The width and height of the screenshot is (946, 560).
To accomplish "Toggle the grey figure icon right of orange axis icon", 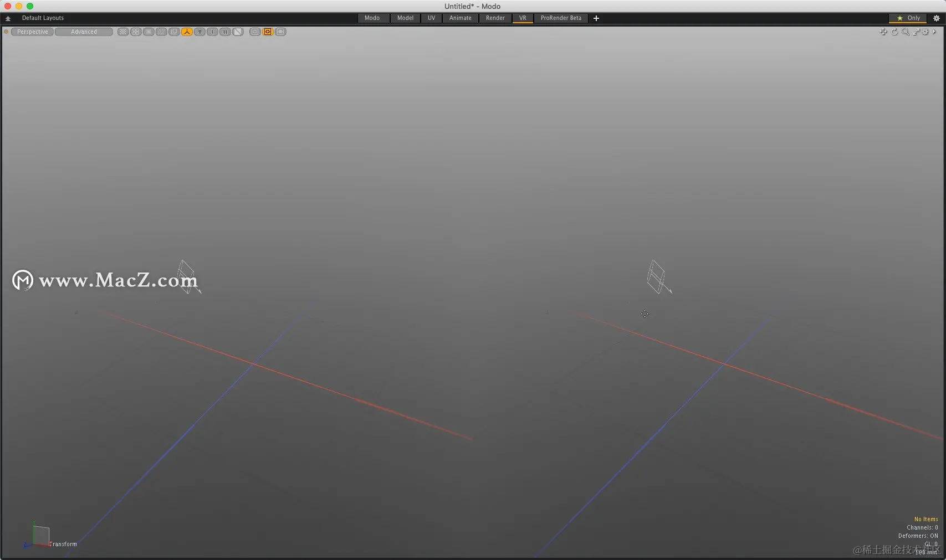I will pyautogui.click(x=200, y=32).
